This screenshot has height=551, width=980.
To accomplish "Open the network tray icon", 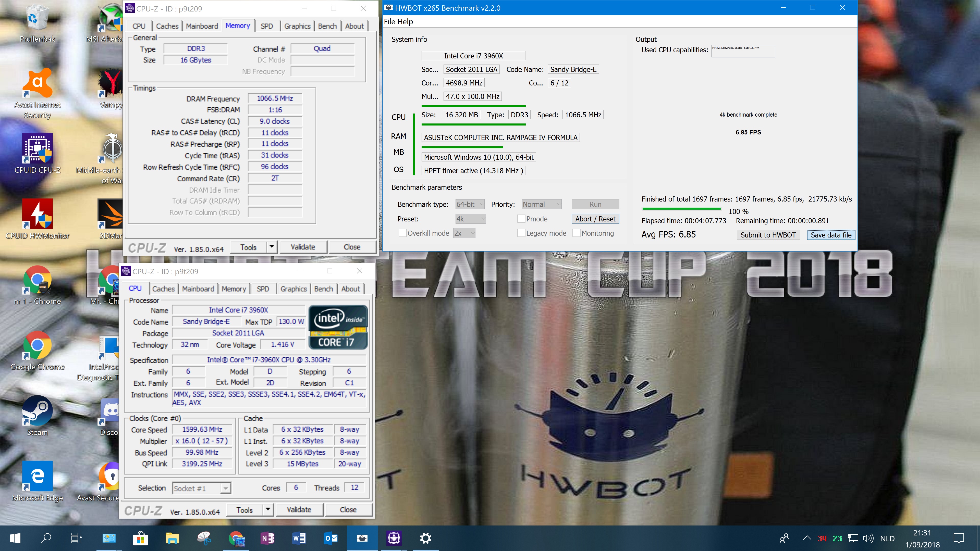I will point(853,539).
